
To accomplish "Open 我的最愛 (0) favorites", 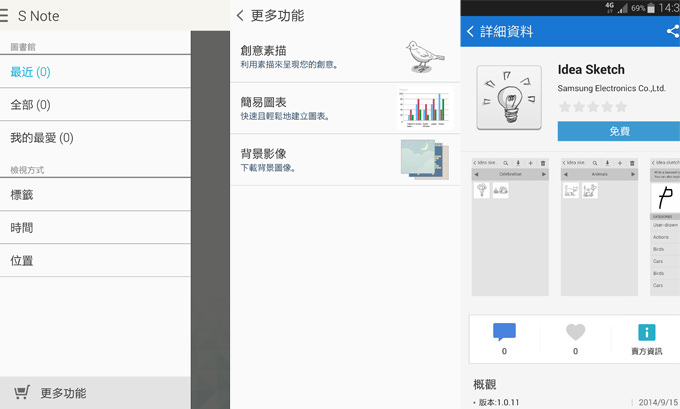I will (41, 138).
